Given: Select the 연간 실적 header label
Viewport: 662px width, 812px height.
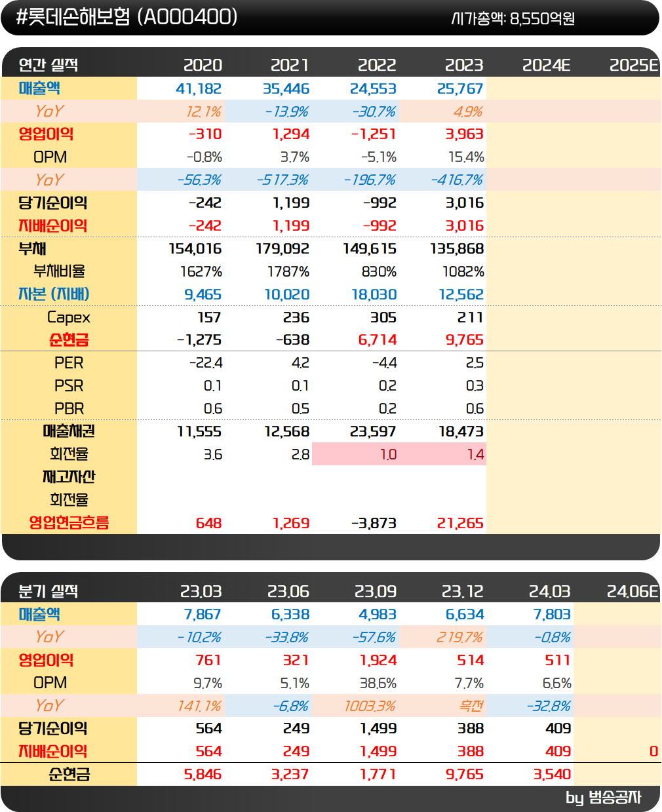Looking at the screenshot, I should [x=49, y=65].
